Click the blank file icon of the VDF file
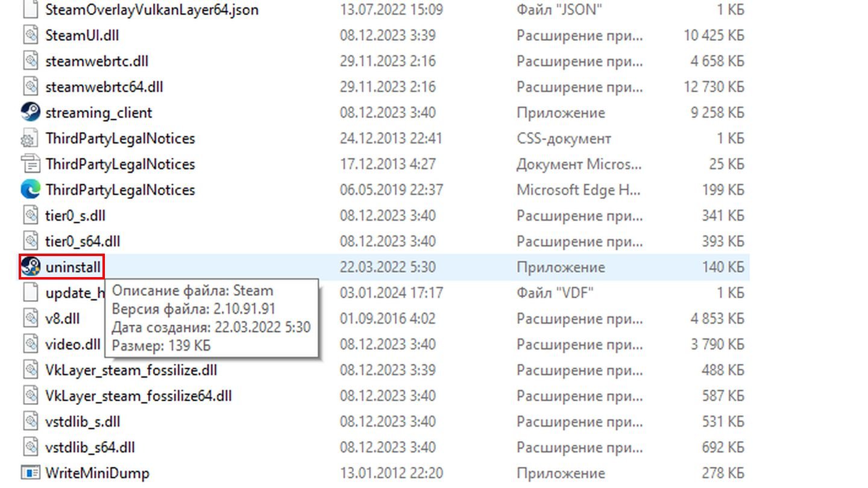 coord(30,293)
